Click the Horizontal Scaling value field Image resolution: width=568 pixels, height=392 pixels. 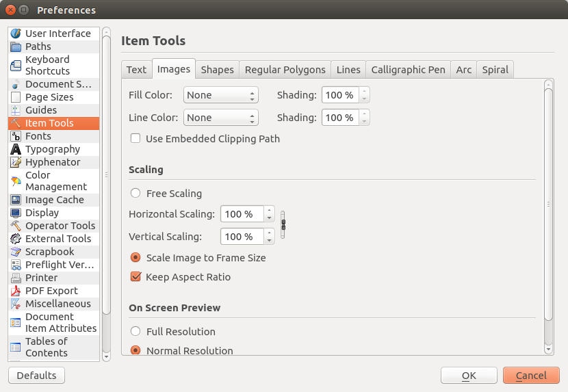pyautogui.click(x=242, y=214)
